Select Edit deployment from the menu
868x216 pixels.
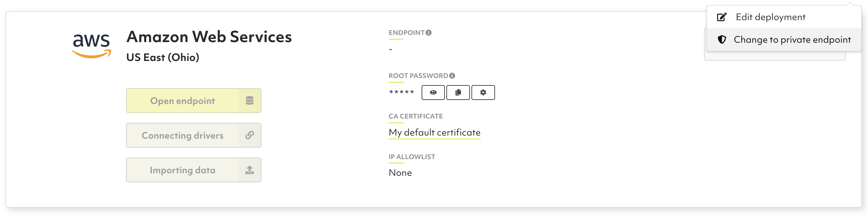[770, 17]
